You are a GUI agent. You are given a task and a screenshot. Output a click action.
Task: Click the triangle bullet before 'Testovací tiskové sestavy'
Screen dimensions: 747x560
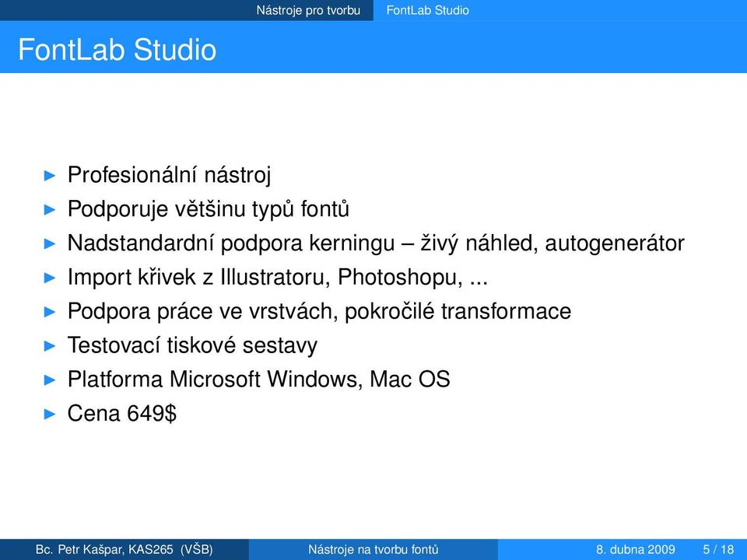[50, 345]
